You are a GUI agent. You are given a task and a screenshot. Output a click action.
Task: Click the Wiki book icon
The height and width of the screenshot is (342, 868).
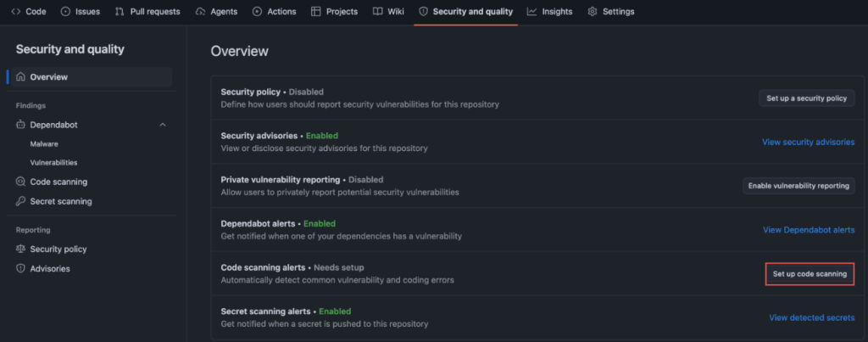point(377,11)
